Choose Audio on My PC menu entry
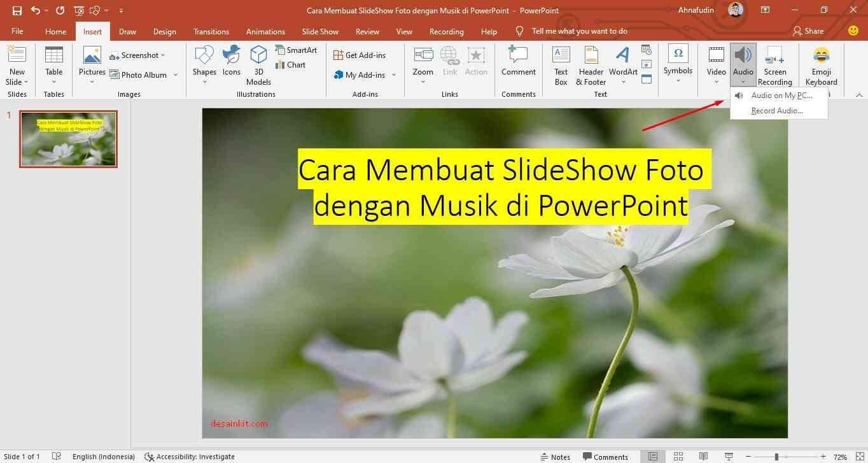This screenshot has width=868, height=463. (x=779, y=96)
